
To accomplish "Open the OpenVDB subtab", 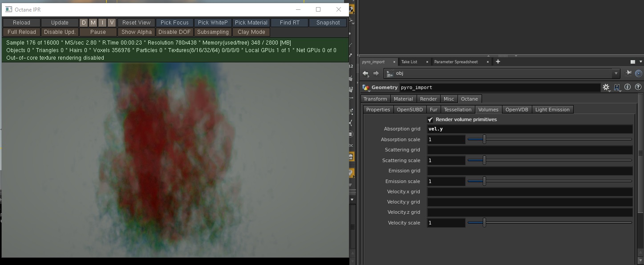I will 517,110.
